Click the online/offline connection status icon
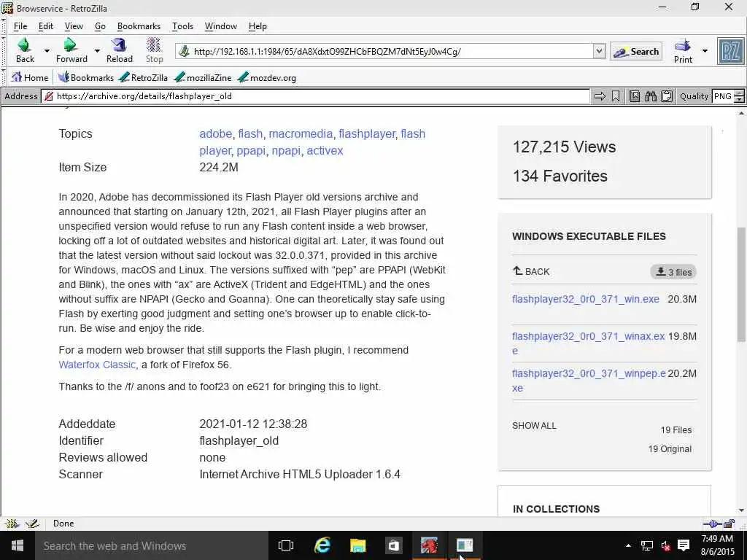The image size is (747, 560). pyautogui.click(x=713, y=524)
